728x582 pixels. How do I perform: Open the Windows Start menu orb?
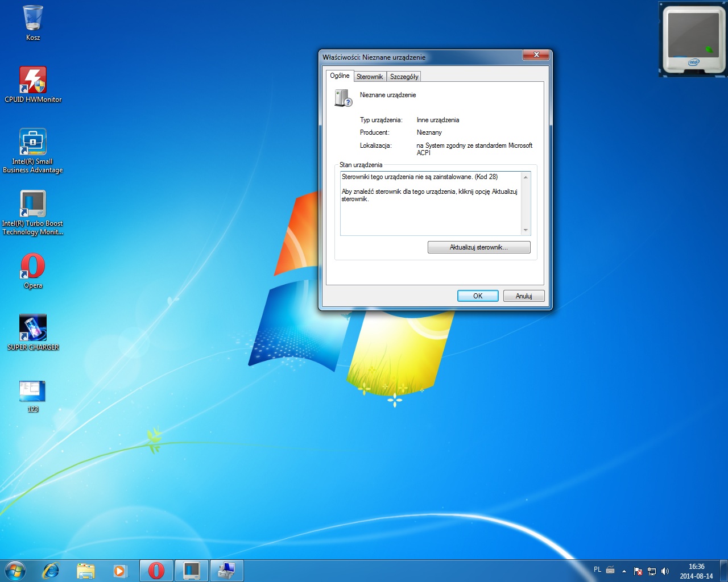15,571
